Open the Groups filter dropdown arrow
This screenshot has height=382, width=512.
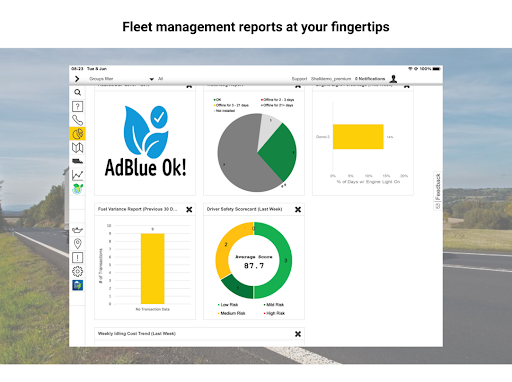pyautogui.click(x=151, y=79)
